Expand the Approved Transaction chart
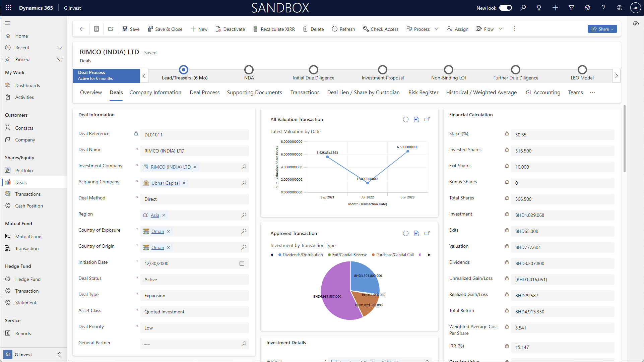 coord(427,233)
